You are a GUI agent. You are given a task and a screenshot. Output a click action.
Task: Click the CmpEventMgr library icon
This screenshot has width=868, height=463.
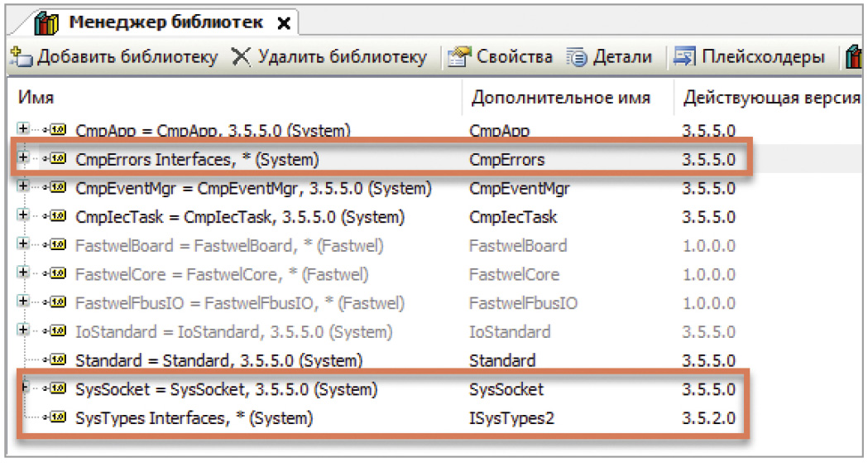(56, 188)
